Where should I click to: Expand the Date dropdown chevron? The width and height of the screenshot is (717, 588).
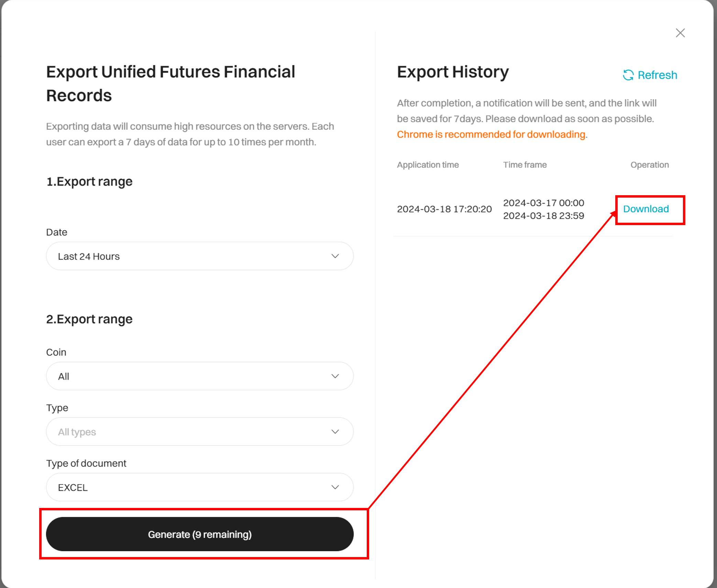(x=335, y=256)
